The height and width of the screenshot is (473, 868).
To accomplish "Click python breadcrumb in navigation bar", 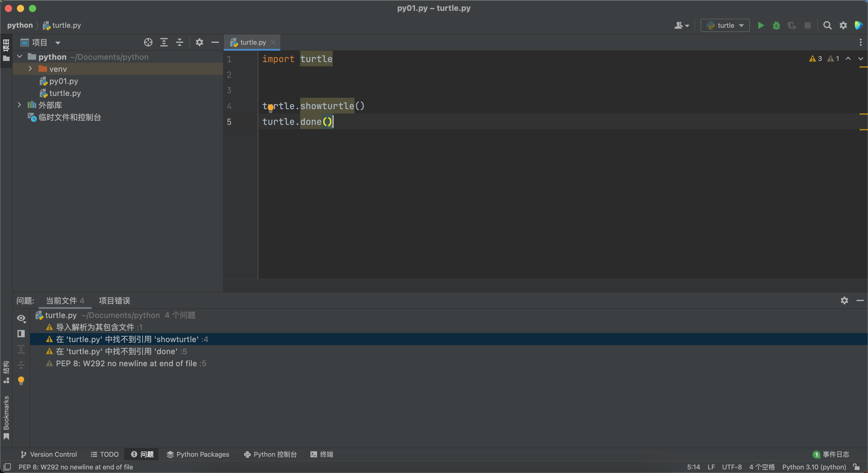I will (x=20, y=25).
